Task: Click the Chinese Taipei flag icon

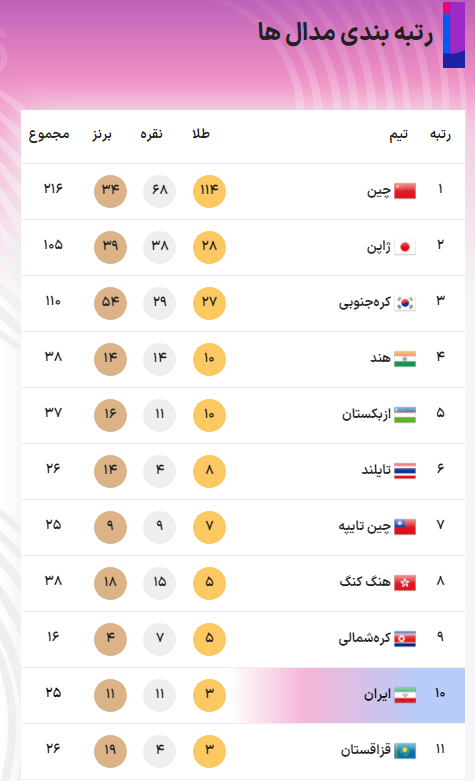Action: [x=405, y=527]
